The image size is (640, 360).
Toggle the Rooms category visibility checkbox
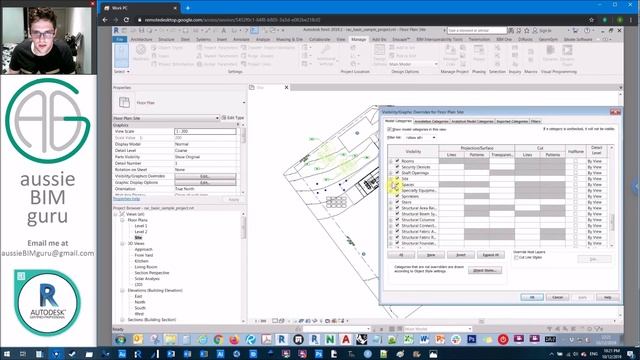pos(397,161)
